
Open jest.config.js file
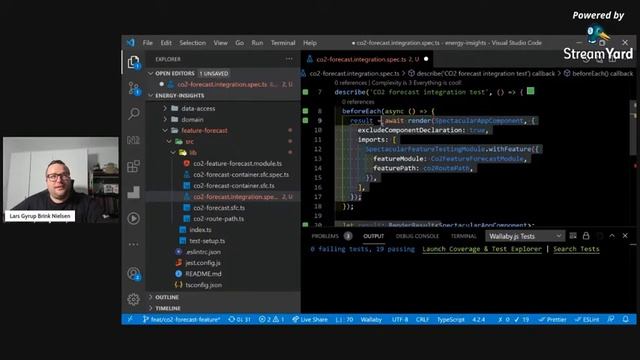pos(203,262)
